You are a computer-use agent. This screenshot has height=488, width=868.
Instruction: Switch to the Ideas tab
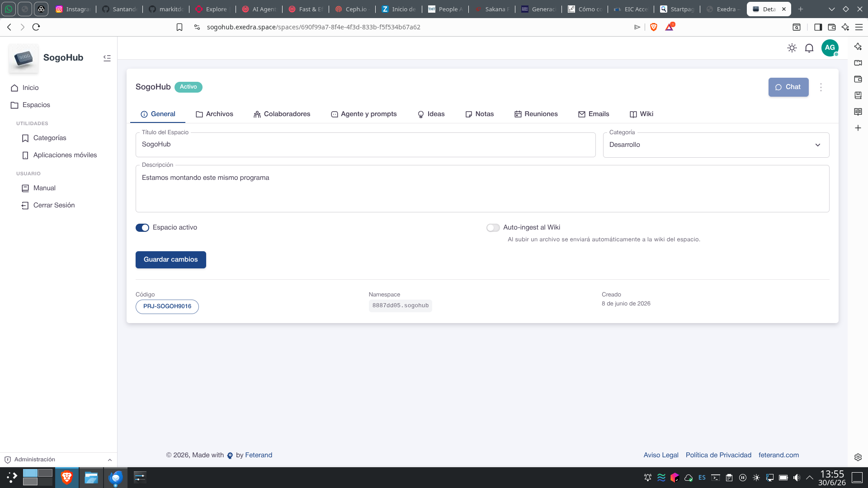point(431,114)
